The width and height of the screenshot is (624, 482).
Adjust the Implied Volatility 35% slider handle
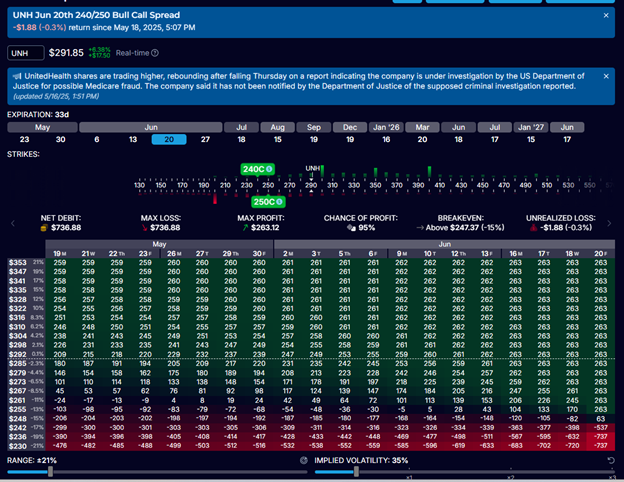356,472
